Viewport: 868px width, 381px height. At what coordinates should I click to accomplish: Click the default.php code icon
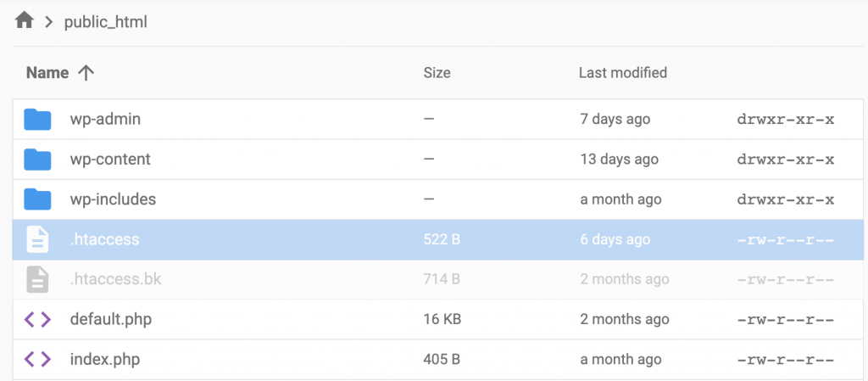(x=37, y=320)
